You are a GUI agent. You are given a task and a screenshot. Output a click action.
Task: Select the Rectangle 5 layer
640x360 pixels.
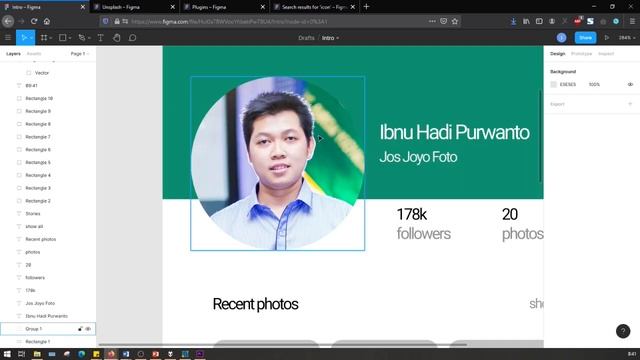click(38, 162)
